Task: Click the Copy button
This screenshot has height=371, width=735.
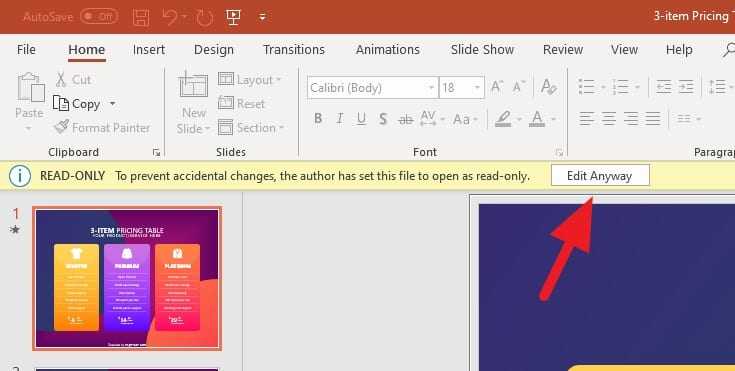Action: pyautogui.click(x=77, y=104)
